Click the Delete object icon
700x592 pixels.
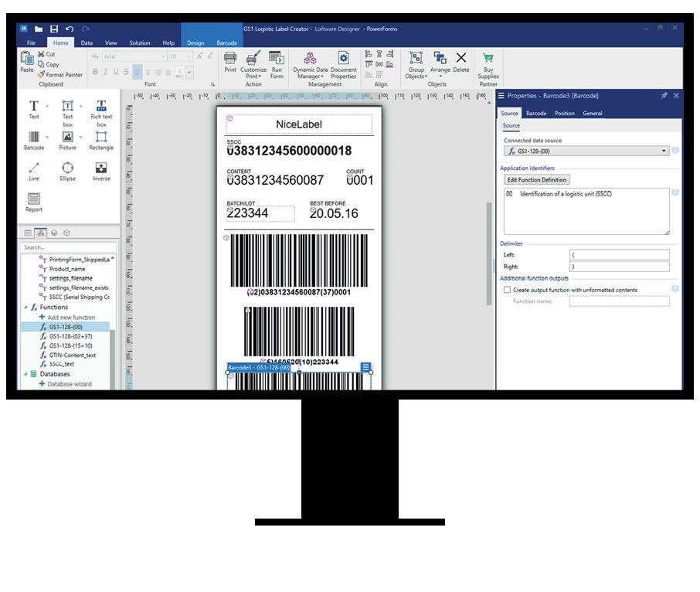[461, 62]
